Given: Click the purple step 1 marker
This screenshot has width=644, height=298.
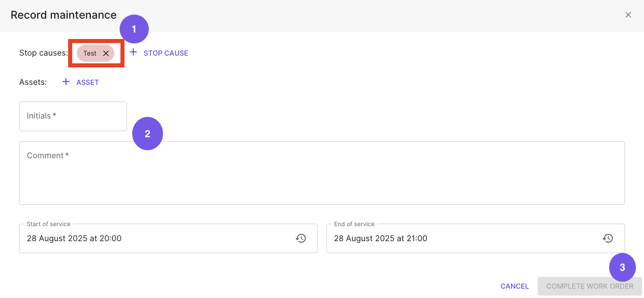Looking at the screenshot, I should (x=134, y=29).
